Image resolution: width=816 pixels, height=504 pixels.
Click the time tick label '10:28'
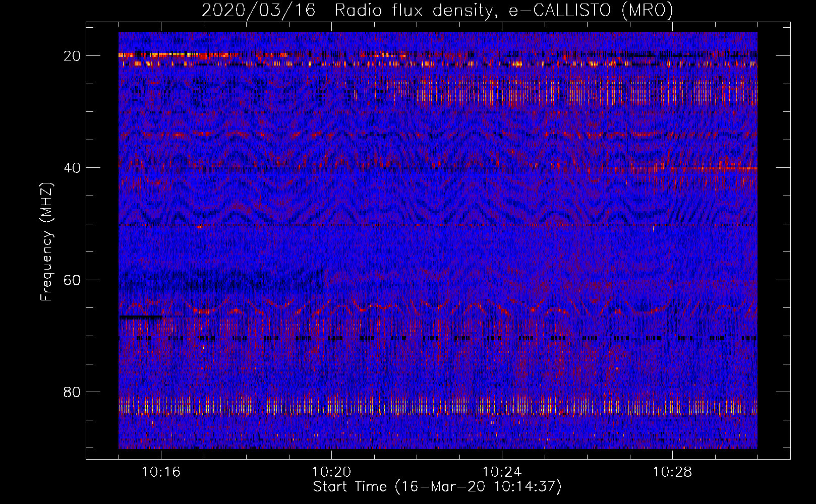[672, 472]
